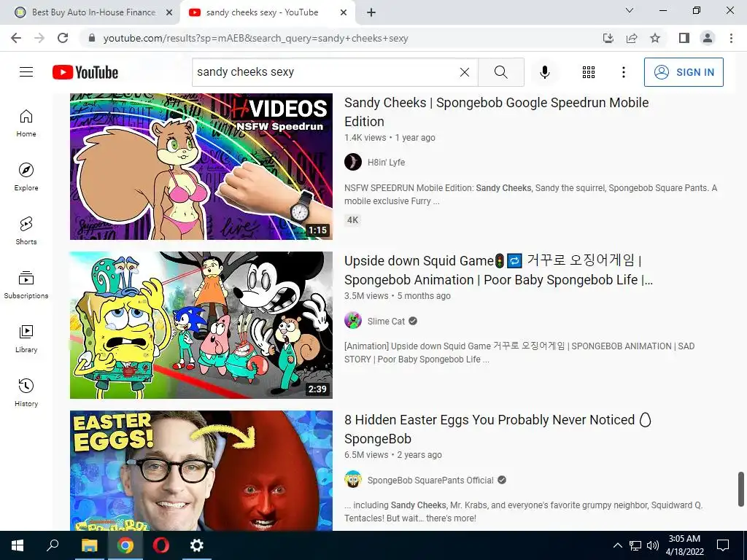Open the Chrome side panel
This screenshot has width=747, height=560.
point(684,38)
